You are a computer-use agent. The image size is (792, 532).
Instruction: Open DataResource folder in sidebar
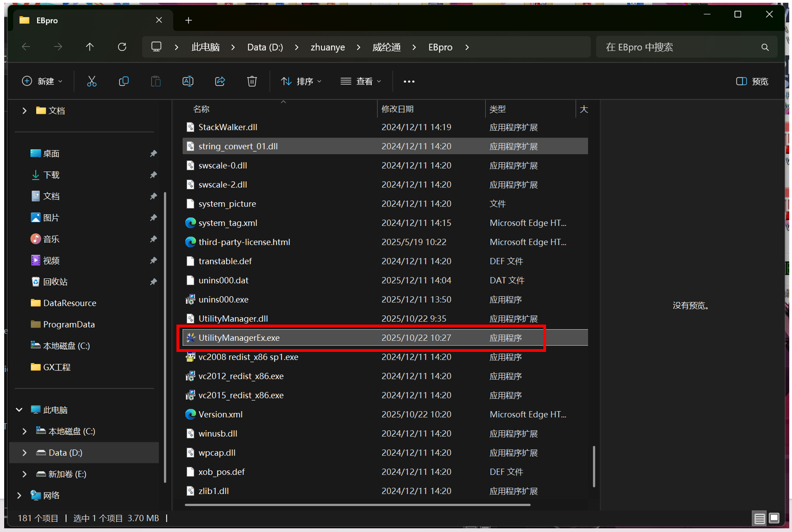coord(69,303)
